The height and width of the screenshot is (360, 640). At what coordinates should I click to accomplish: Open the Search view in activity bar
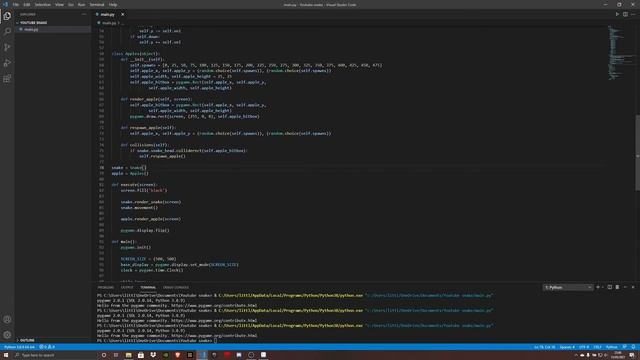(x=7, y=31)
